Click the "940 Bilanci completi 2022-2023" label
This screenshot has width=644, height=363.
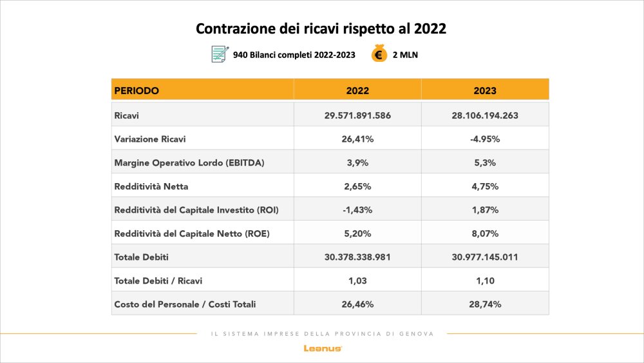click(x=294, y=55)
